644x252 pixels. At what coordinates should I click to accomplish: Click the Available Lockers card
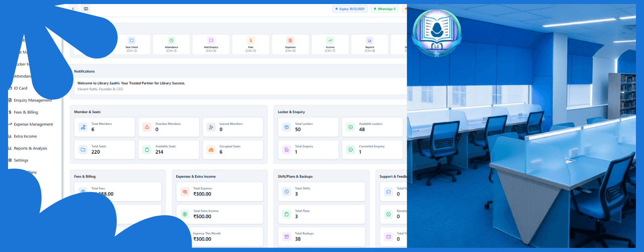[x=372, y=127]
